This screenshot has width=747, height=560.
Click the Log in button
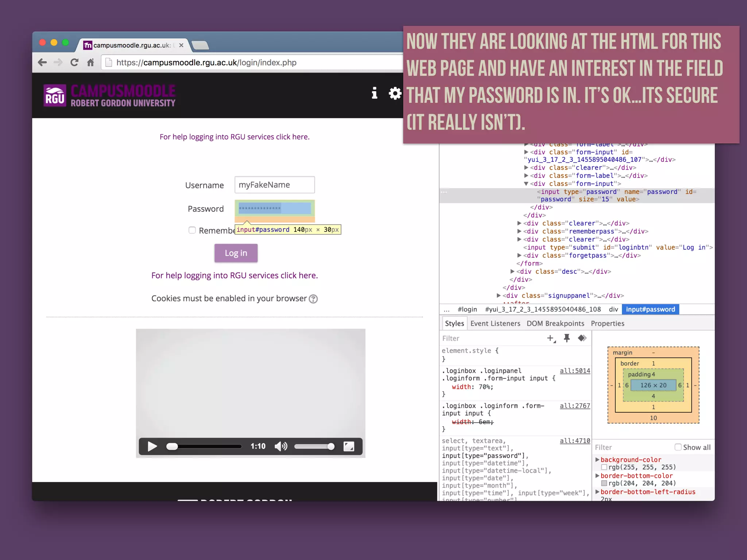pos(236,253)
